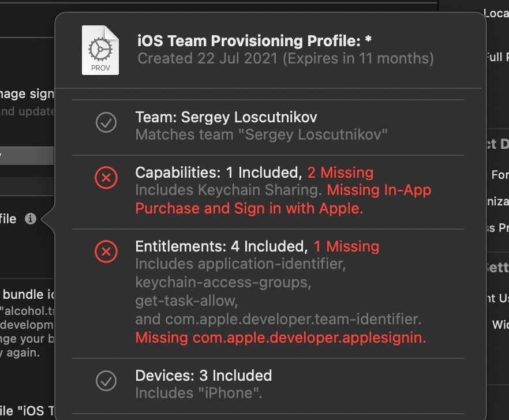509x420 pixels.
Task: Click 'Capabilities: 1 Included' heading
Action: [x=219, y=172]
